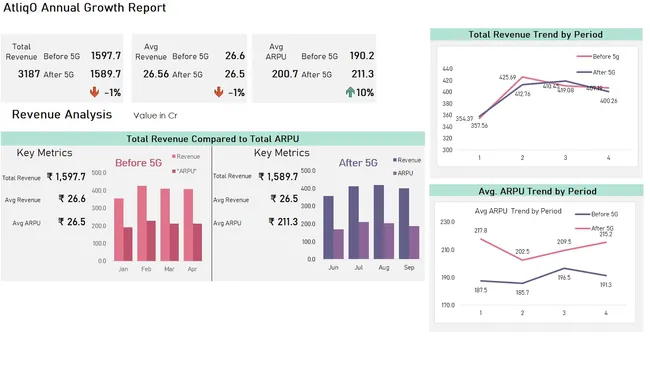Click the 10% change value in Avg ARPU card
Image resolution: width=650 pixels, height=366 pixels.
tap(365, 92)
